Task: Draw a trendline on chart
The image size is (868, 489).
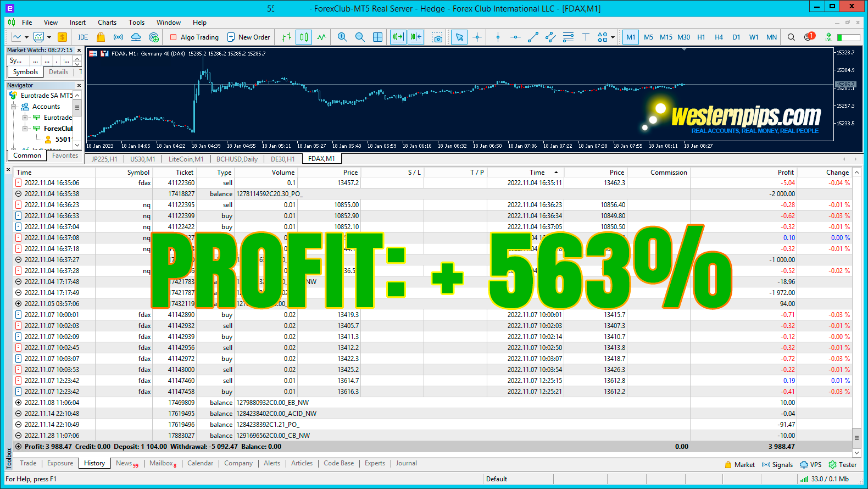Action: tap(533, 37)
